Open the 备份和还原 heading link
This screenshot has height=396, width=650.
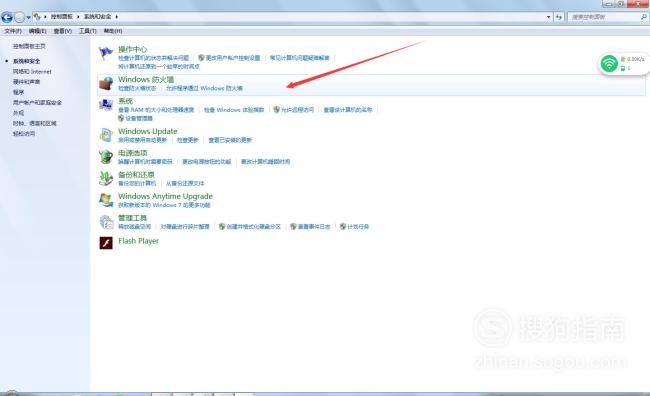[x=136, y=175]
